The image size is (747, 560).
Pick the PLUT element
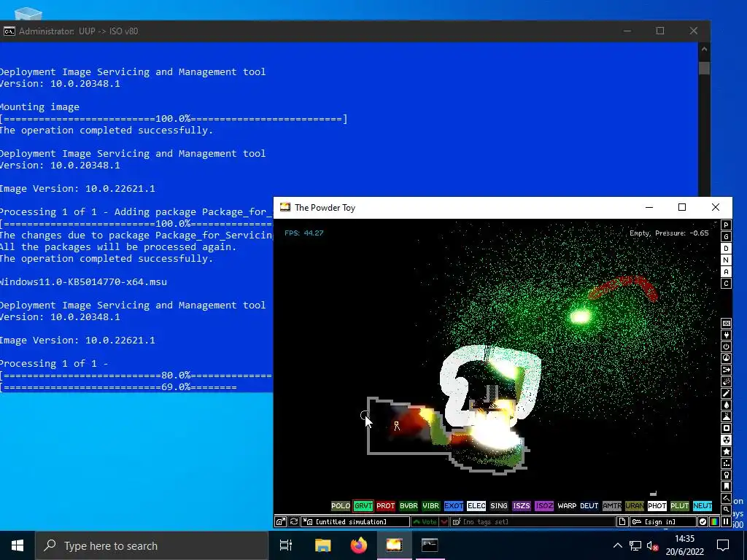(680, 506)
